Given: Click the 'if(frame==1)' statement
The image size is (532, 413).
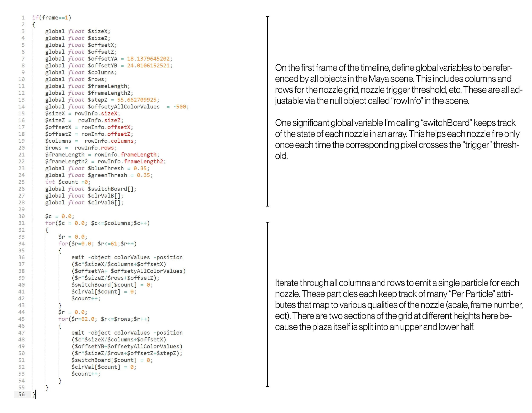Looking at the screenshot, I should point(52,17).
